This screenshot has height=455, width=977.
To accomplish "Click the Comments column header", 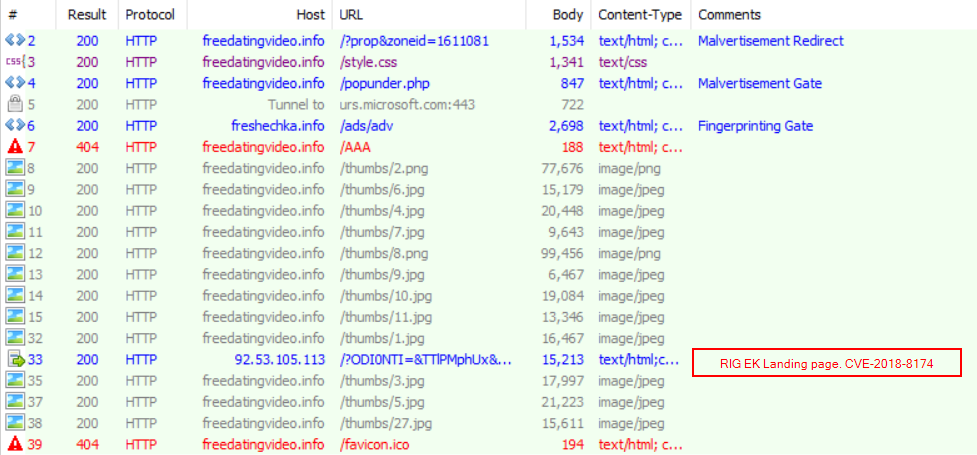I will (729, 15).
